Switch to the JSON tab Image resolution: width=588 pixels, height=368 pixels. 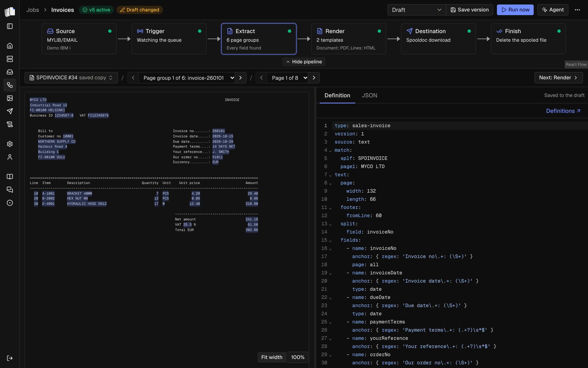tap(369, 95)
